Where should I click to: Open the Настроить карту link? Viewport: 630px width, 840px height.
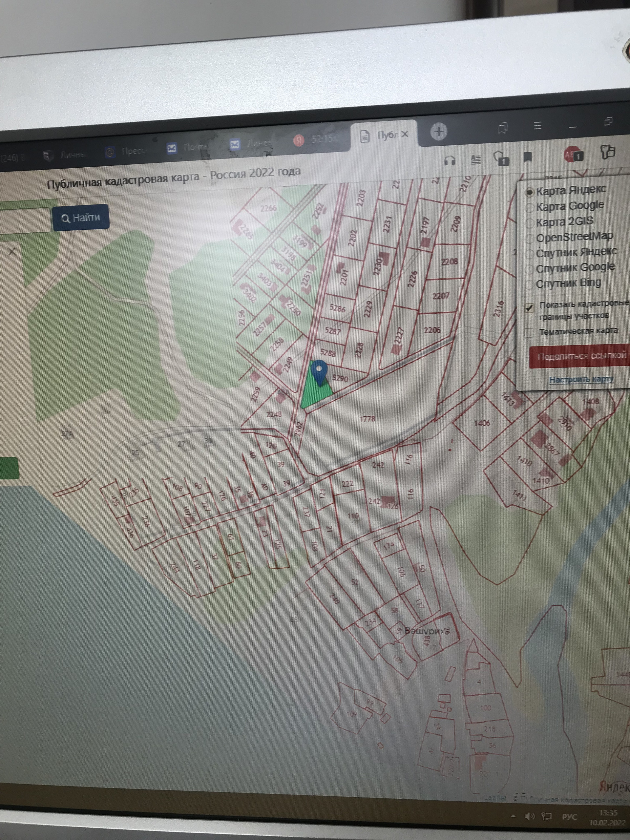coord(581,379)
